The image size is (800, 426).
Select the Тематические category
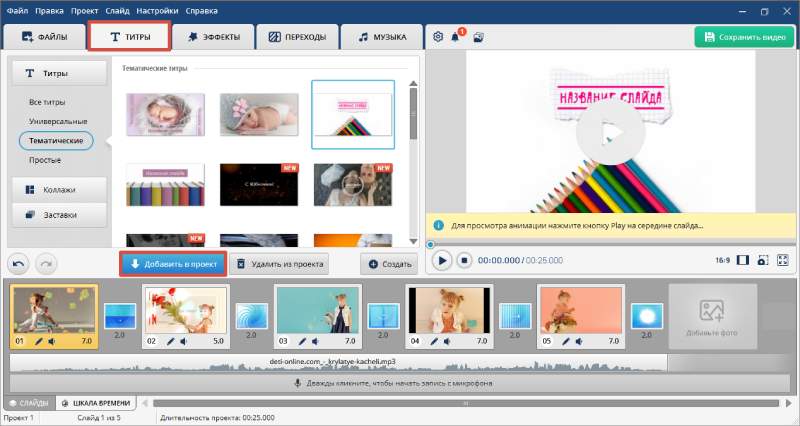click(56, 140)
